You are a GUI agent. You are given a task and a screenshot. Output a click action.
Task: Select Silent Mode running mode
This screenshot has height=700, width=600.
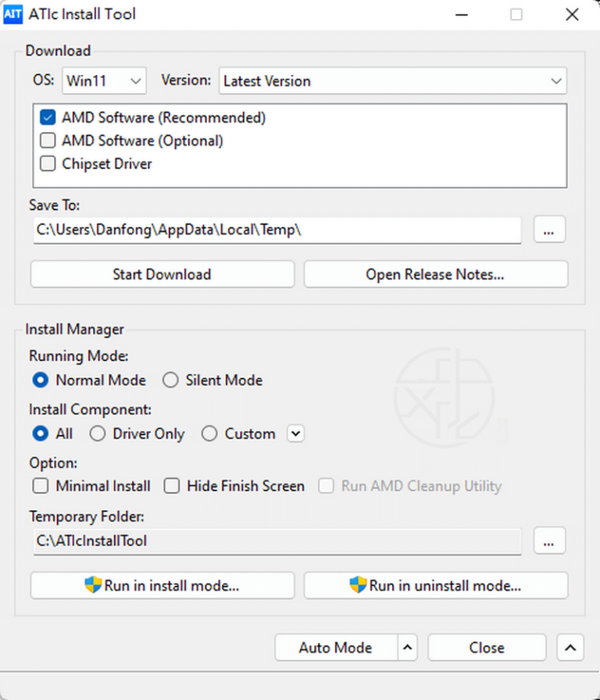tap(170, 380)
